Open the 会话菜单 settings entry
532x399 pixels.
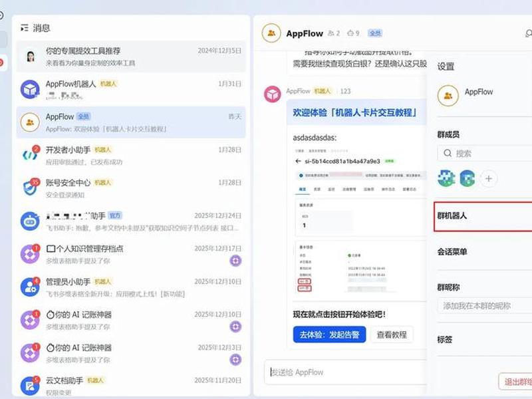485,252
